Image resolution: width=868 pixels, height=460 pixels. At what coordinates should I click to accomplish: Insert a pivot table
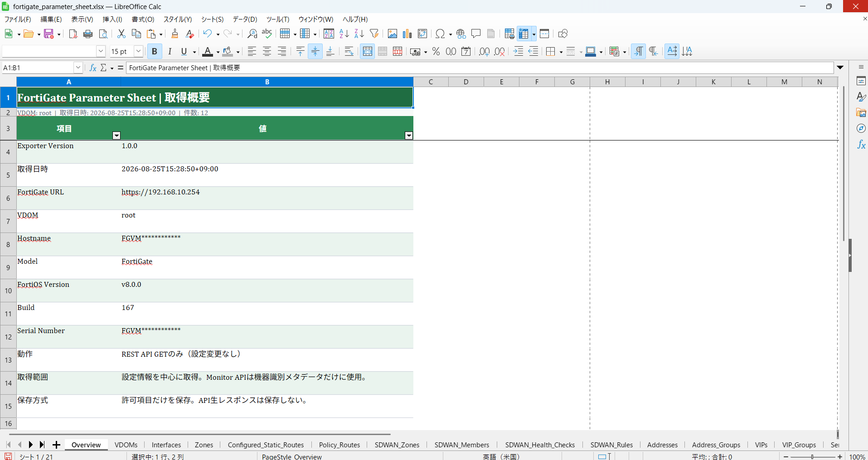click(x=422, y=34)
